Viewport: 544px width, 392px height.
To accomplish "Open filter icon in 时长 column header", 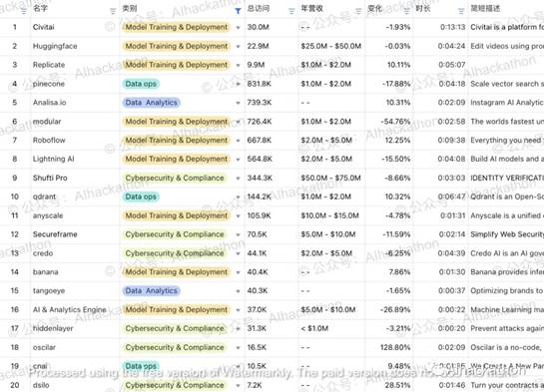I will pyautogui.click(x=461, y=11).
